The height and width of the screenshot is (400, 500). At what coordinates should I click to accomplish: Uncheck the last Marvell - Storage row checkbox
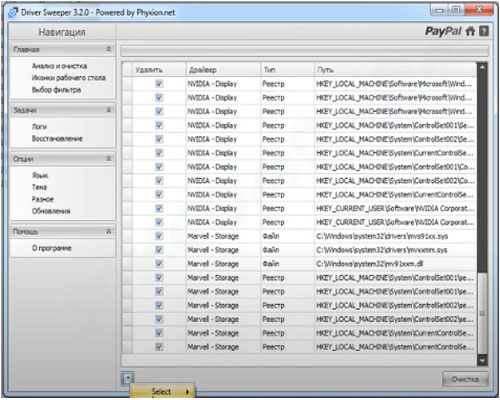(x=159, y=347)
